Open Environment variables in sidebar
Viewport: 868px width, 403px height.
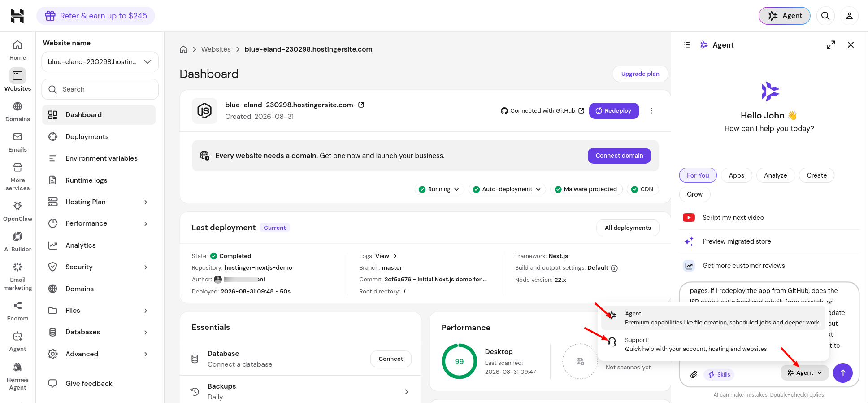click(99, 158)
